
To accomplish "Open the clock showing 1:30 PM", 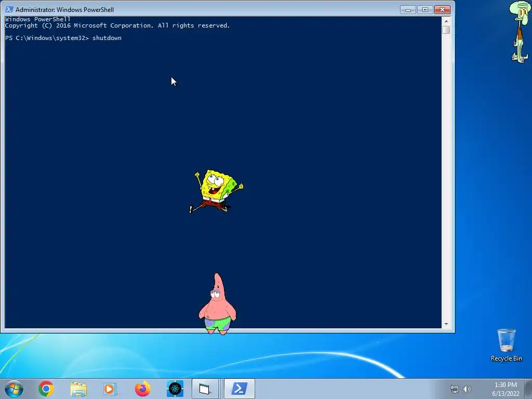I will click(x=506, y=389).
